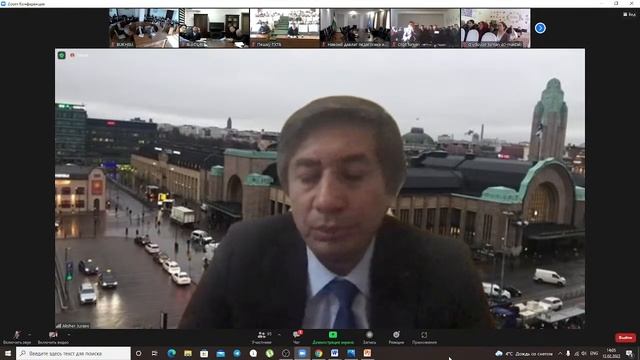The image size is (640, 360).
Task: Click the Alisher Juraev name label
Action: pos(73,326)
